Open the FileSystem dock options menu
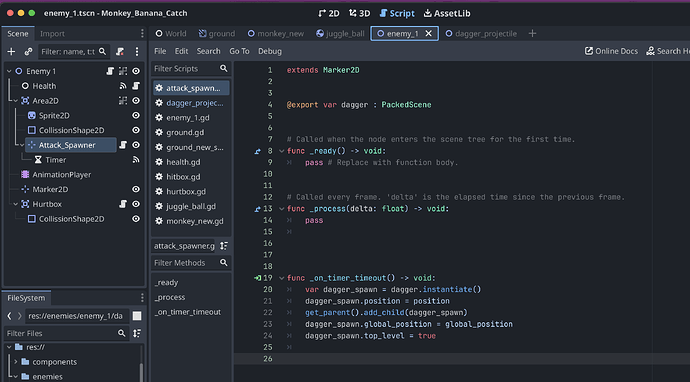690x382 pixels. coord(142,298)
